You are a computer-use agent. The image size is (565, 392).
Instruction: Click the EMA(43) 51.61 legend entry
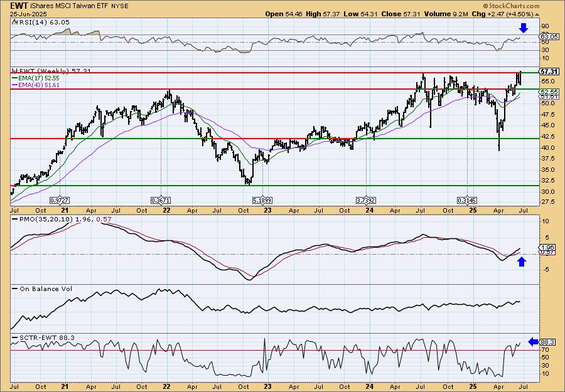point(39,85)
